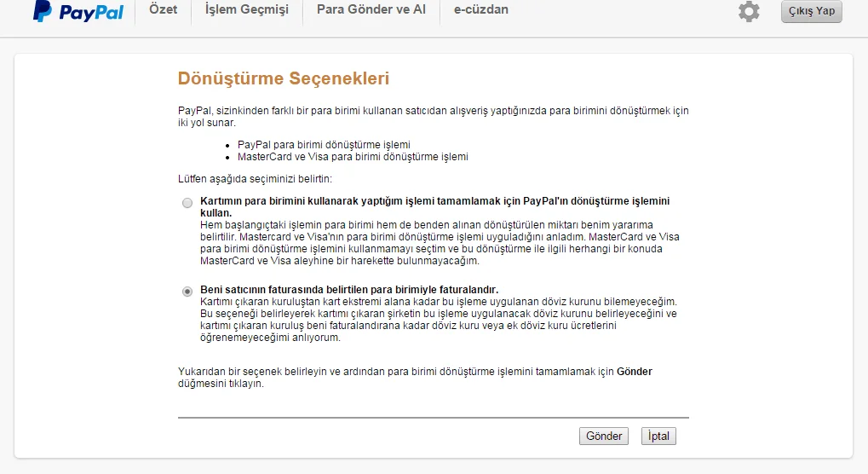
Task: Click the PayPal logo
Action: [78, 11]
